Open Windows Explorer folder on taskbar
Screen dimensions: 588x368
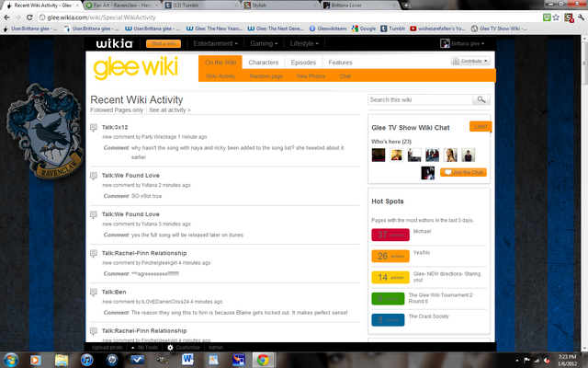(62, 360)
